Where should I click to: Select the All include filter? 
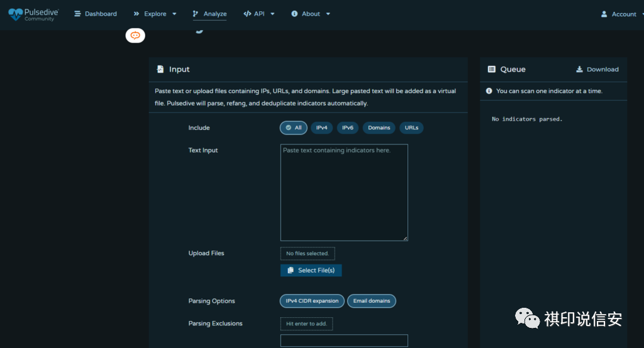(x=293, y=128)
